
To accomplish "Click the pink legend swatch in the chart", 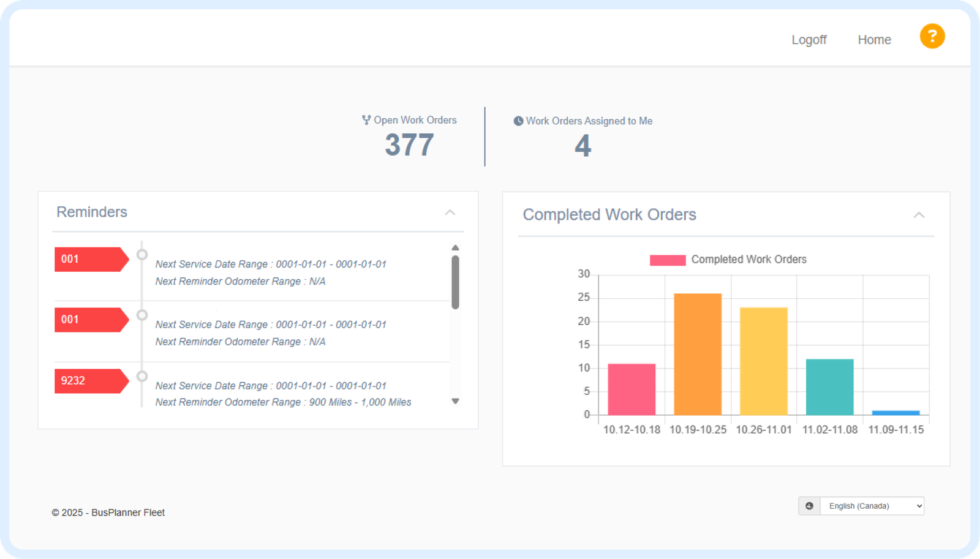I will click(668, 260).
